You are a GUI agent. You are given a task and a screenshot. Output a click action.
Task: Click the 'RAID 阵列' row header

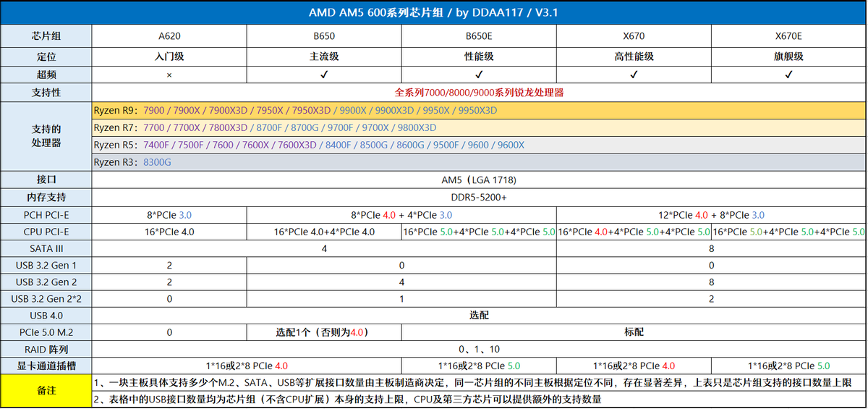click(46, 349)
